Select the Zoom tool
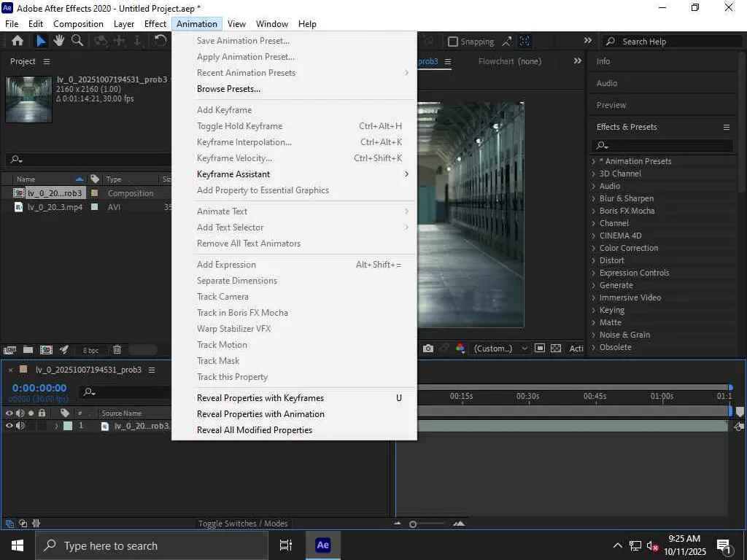747x560 pixels. [77, 41]
